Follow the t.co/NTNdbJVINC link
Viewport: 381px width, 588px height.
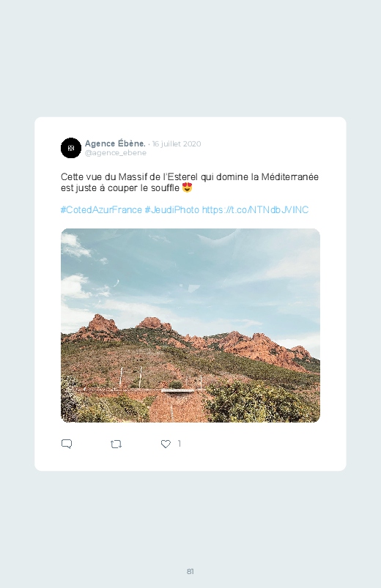[255, 209]
